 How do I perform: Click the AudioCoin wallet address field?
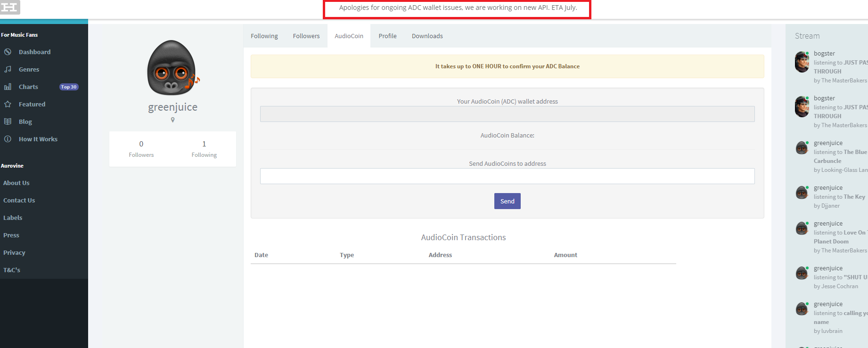click(508, 114)
